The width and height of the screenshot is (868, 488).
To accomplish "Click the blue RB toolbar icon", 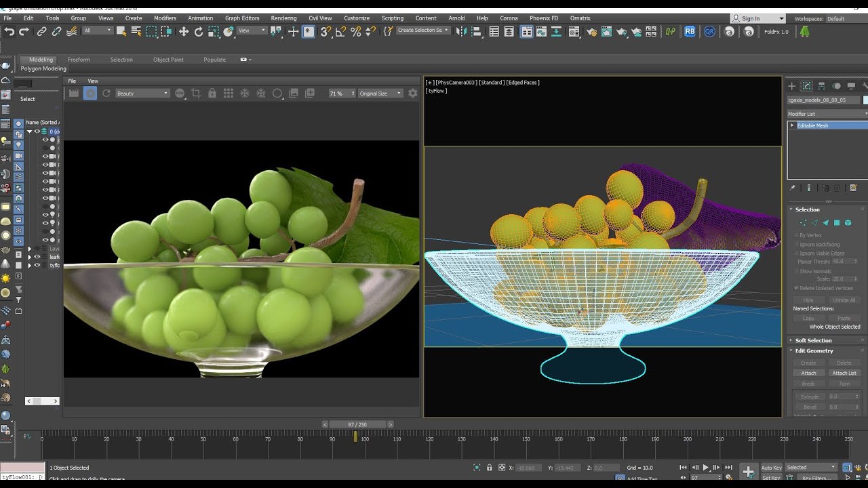I will pyautogui.click(x=690, y=31).
